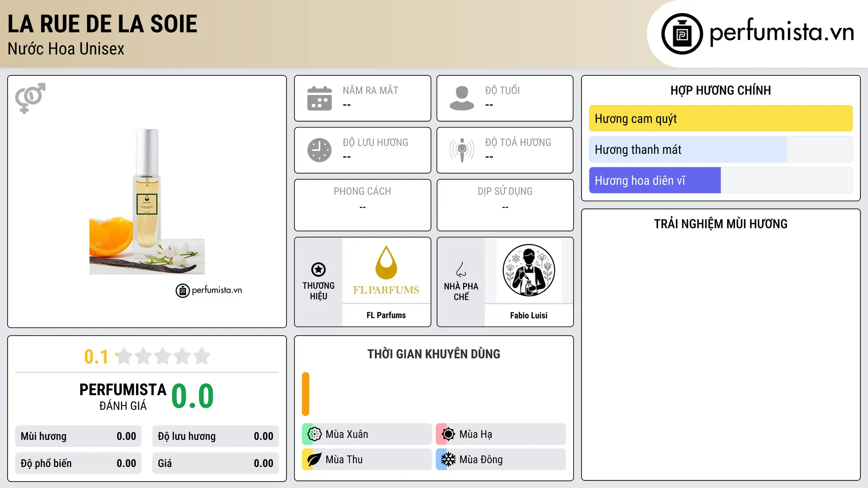Click the autumn leaf icon
The width and height of the screenshot is (868, 488).
(x=314, y=460)
